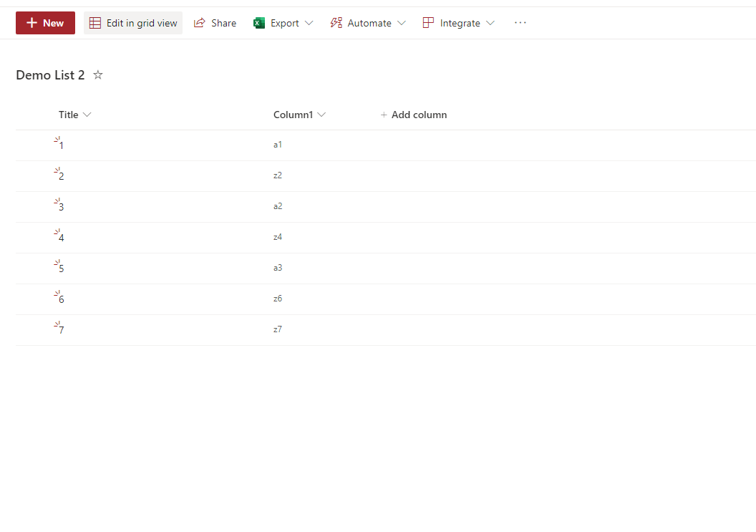
Task: Select the row containing value z4
Action: [x=278, y=237]
